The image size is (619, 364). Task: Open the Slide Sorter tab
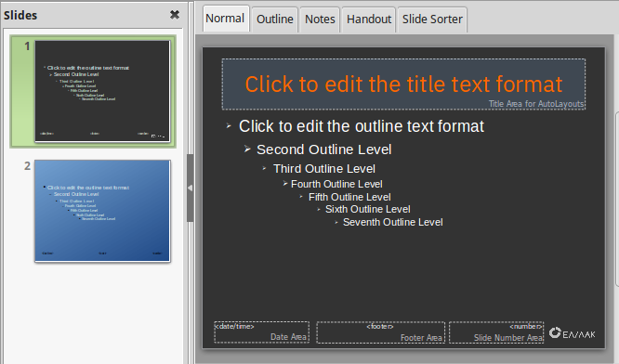432,19
